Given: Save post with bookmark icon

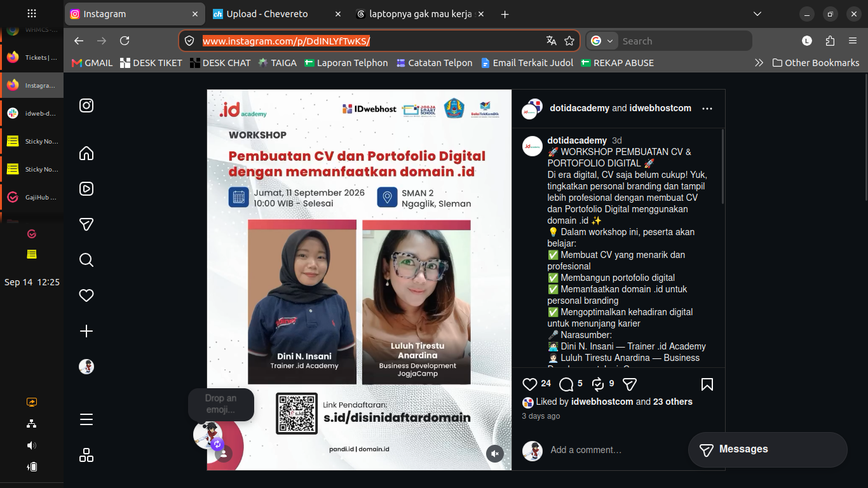Looking at the screenshot, I should point(707,384).
